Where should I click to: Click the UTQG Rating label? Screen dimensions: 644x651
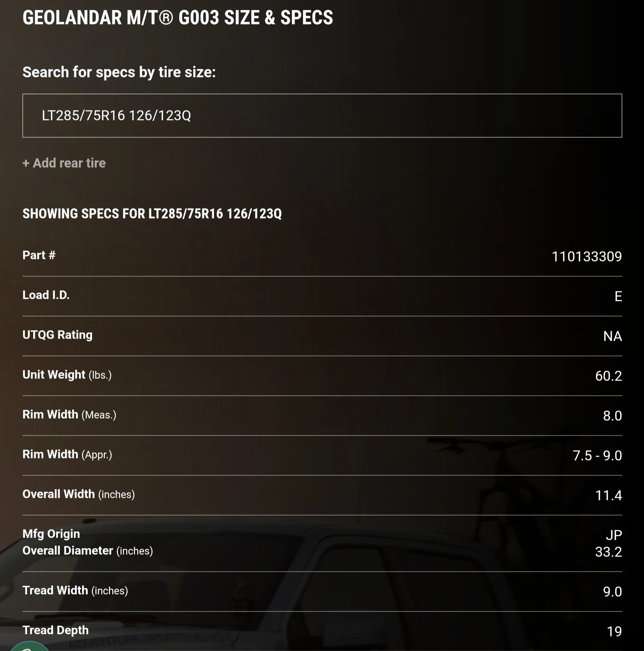[x=58, y=335]
